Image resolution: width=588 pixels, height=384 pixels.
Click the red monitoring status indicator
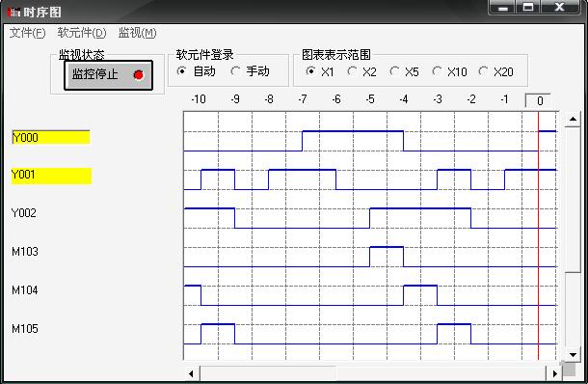(139, 75)
